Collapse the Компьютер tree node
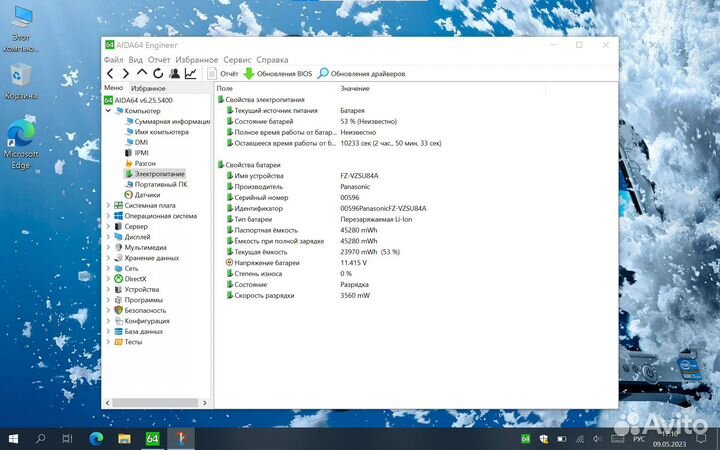Screen dimensions: 720x450 tap(108, 111)
